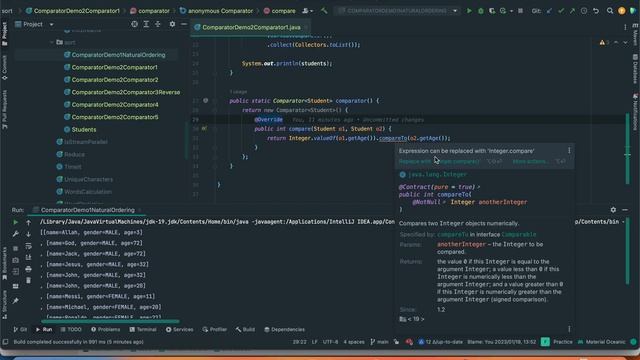This screenshot has height=360, width=640.
Task: Click the caret position 29:22 indicator
Action: coord(300,342)
